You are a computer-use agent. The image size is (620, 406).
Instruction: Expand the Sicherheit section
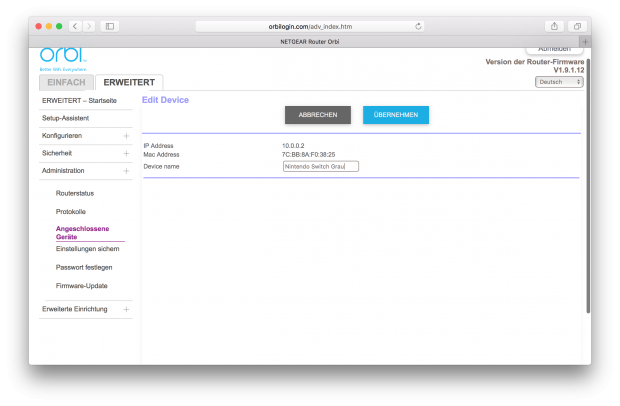pos(126,153)
